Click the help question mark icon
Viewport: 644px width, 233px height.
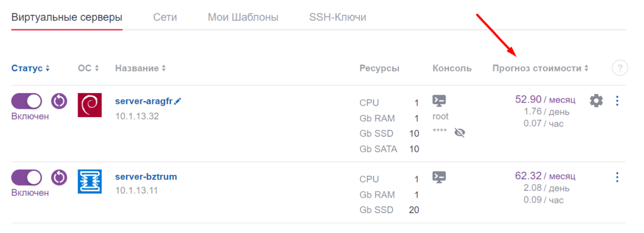point(620,68)
